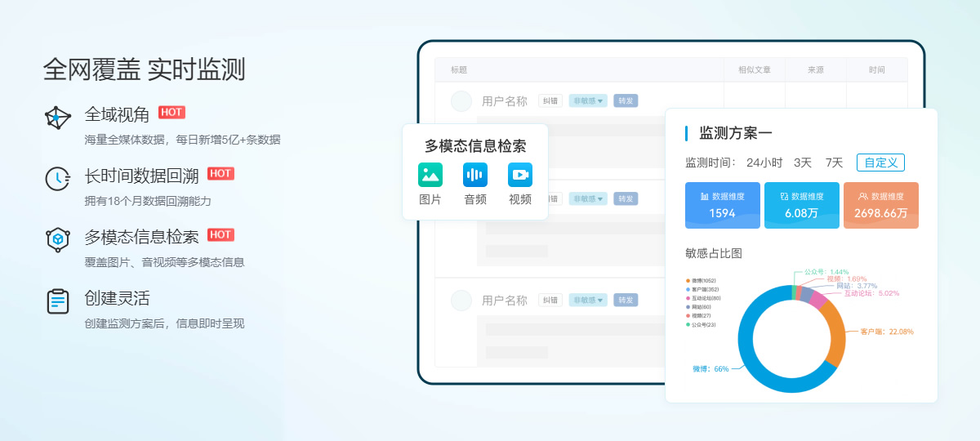Select the 图片 image search icon

tap(430, 175)
